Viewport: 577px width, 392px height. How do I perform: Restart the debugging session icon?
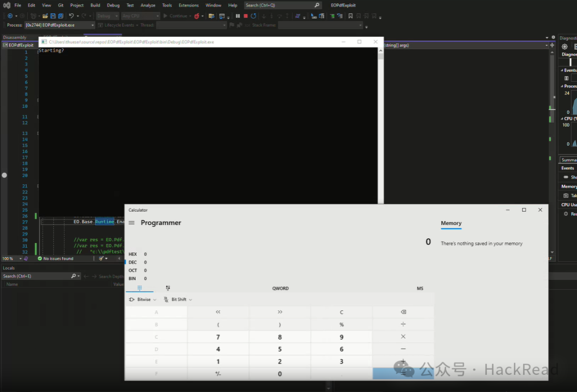(x=254, y=16)
